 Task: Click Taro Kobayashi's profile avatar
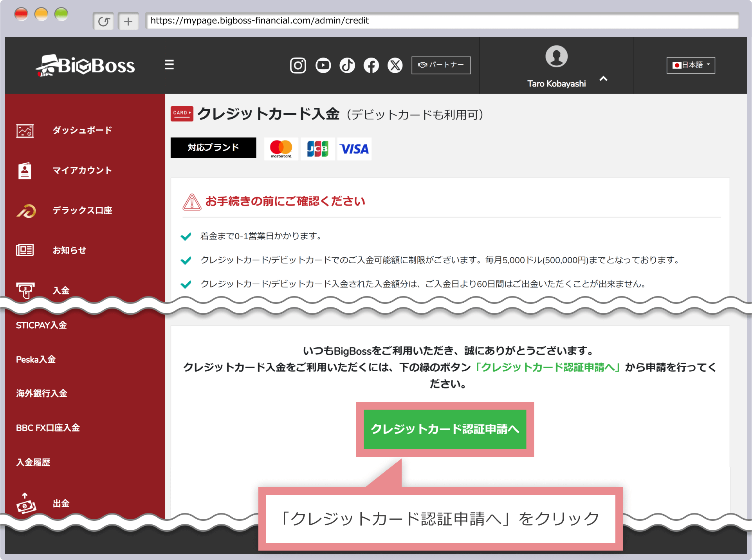pyautogui.click(x=556, y=56)
